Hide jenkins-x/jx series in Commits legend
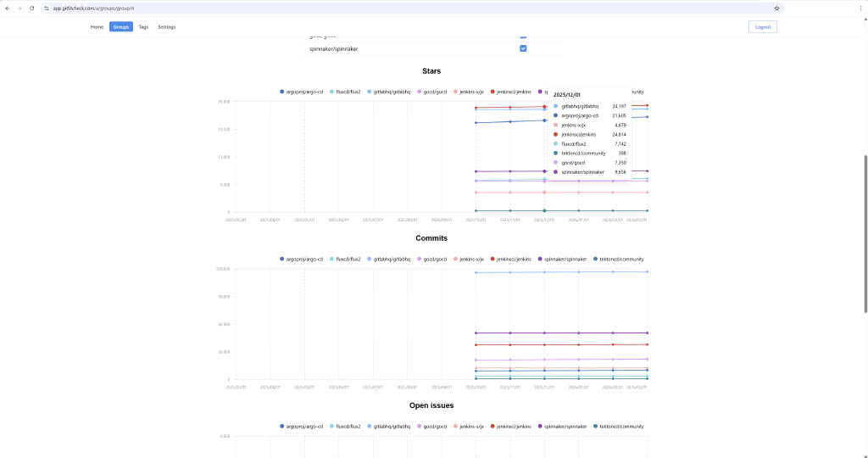This screenshot has width=868, height=458. pyautogui.click(x=468, y=260)
